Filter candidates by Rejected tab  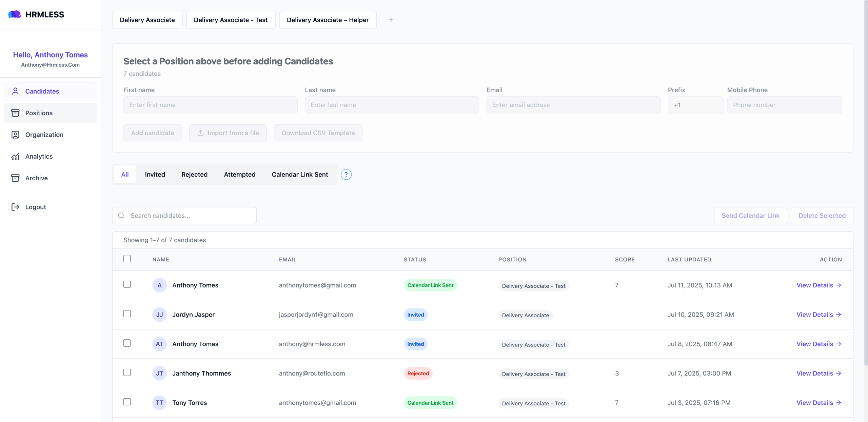click(194, 175)
